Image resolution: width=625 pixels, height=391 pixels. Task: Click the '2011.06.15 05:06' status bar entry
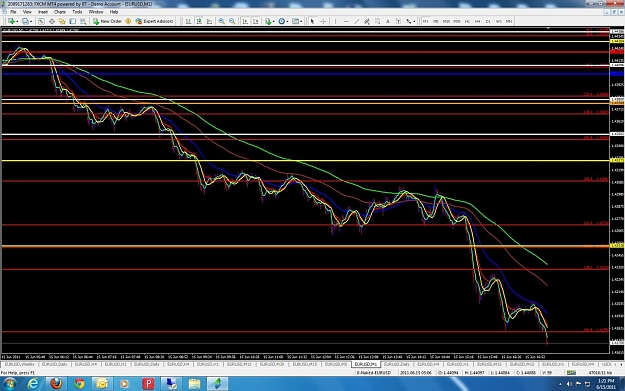click(x=415, y=373)
